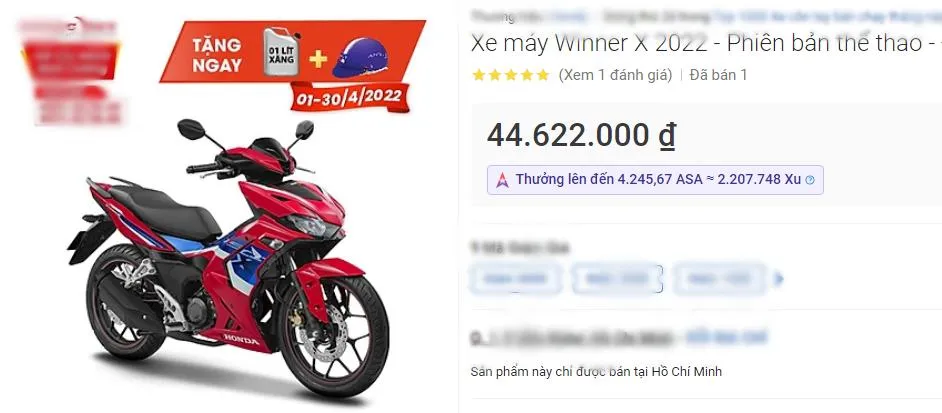This screenshot has width=942, height=413.
Task: Select the third blurred discount coupon chip
Action: click(x=719, y=279)
